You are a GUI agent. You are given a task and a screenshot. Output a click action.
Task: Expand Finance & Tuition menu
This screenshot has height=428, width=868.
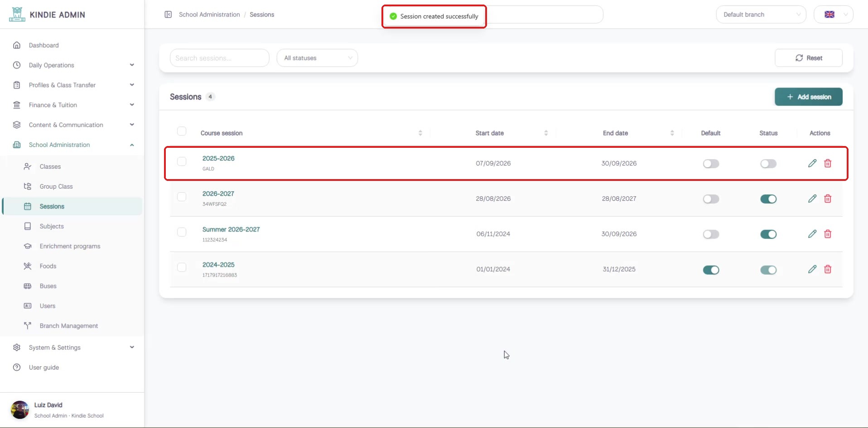pos(72,105)
